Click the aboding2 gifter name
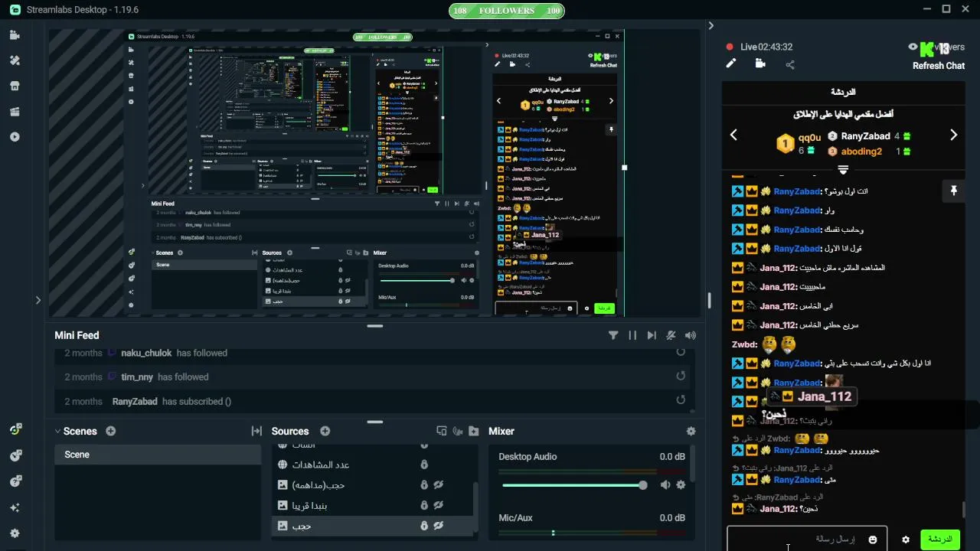The width and height of the screenshot is (980, 551). click(x=861, y=152)
